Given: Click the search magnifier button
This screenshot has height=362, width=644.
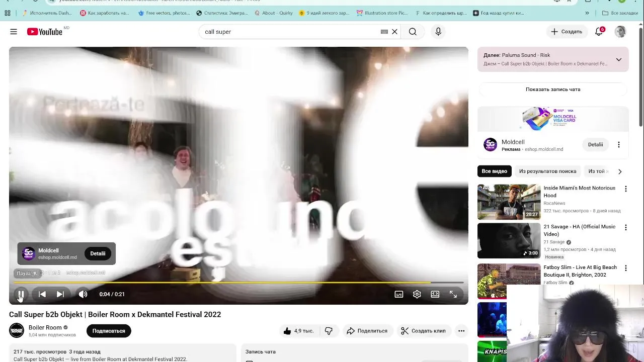Looking at the screenshot, I should pyautogui.click(x=413, y=32).
